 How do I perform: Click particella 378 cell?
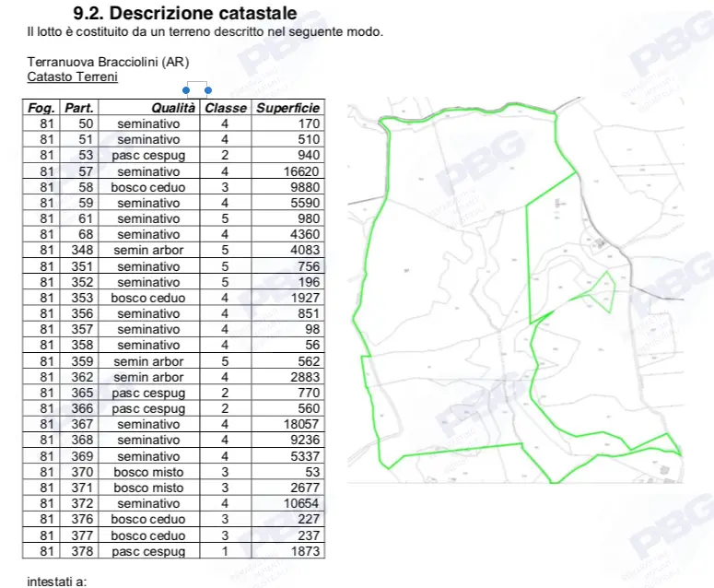pyautogui.click(x=79, y=551)
